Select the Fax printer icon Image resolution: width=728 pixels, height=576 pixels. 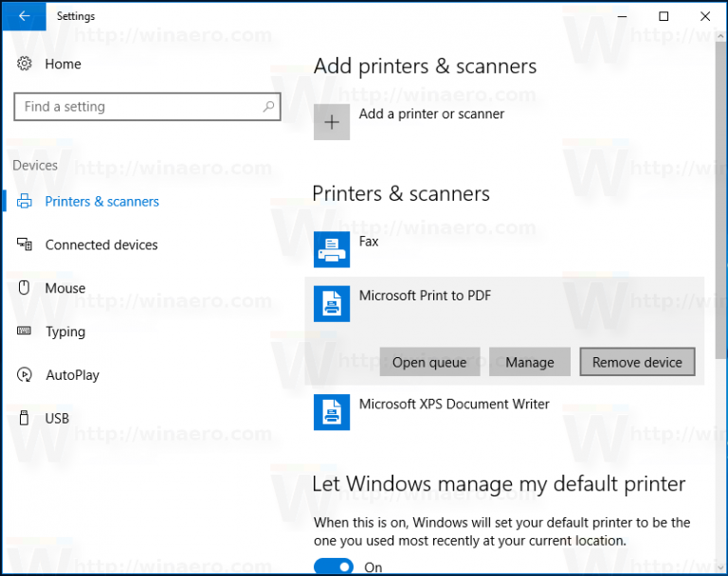[x=332, y=249]
